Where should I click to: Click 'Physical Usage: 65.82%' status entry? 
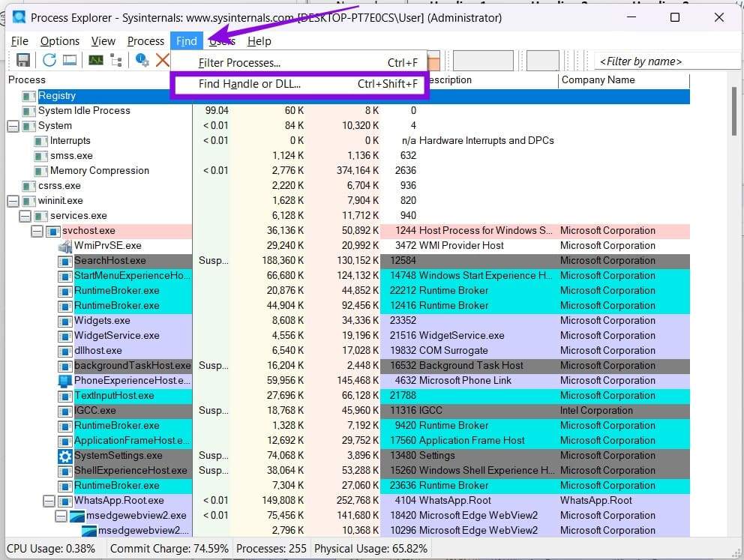point(370,549)
